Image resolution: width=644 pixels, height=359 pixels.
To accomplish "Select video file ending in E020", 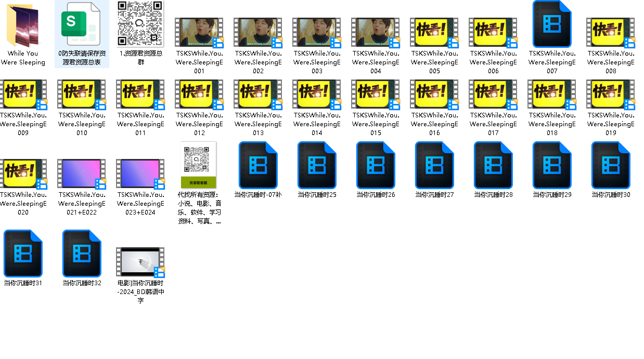I will tap(23, 174).
